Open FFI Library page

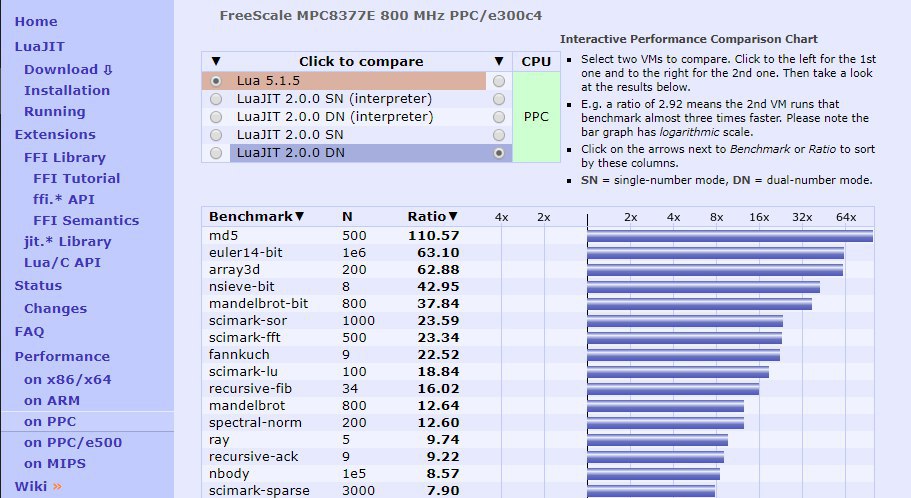[x=65, y=157]
